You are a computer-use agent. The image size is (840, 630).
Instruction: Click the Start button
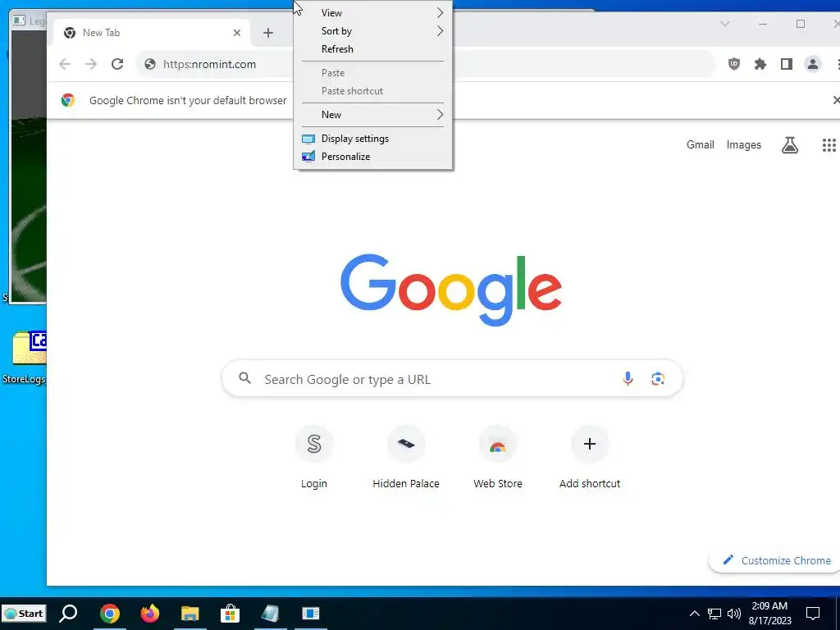[x=24, y=614]
